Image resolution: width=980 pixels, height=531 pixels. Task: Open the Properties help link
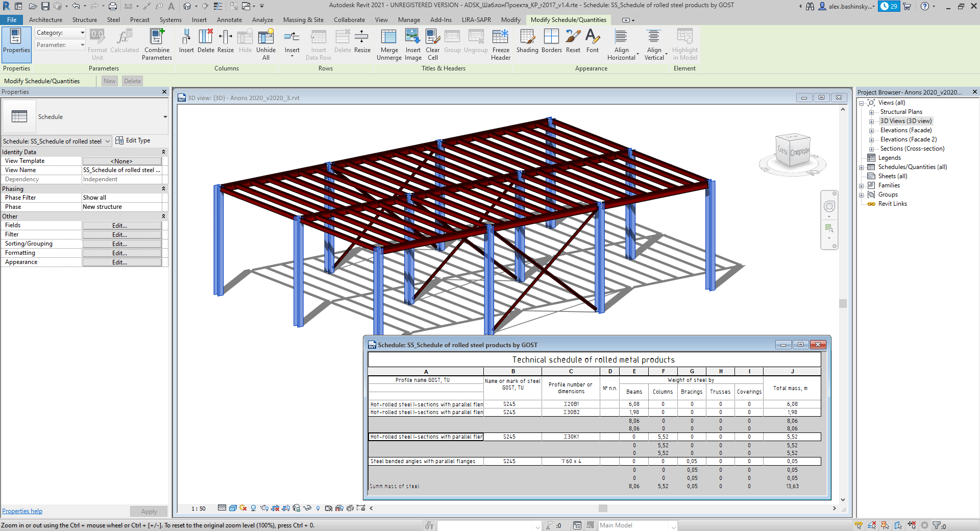tap(22, 511)
